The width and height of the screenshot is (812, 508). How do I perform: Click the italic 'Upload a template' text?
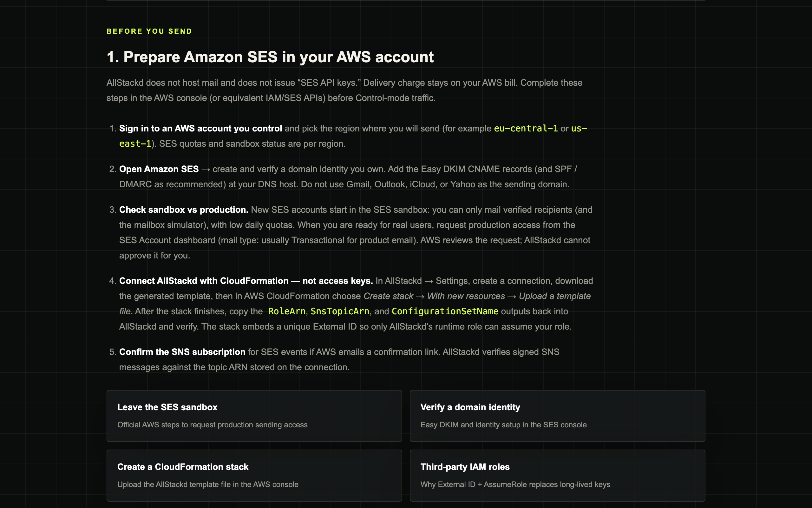(555, 296)
